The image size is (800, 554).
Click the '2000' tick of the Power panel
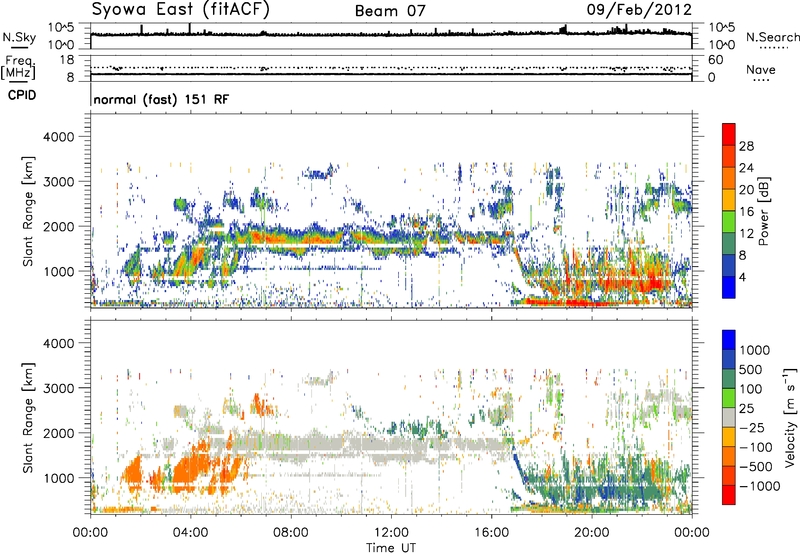pyautogui.click(x=58, y=226)
